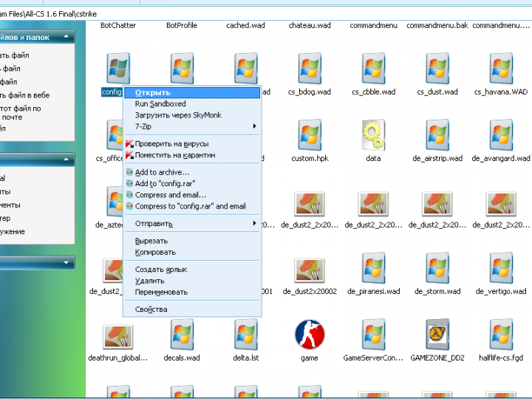Expand the 7-Zip submenu

point(192,126)
